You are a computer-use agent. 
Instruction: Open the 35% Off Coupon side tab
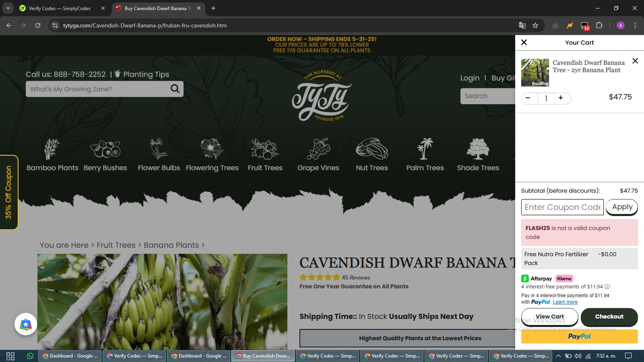(9, 192)
